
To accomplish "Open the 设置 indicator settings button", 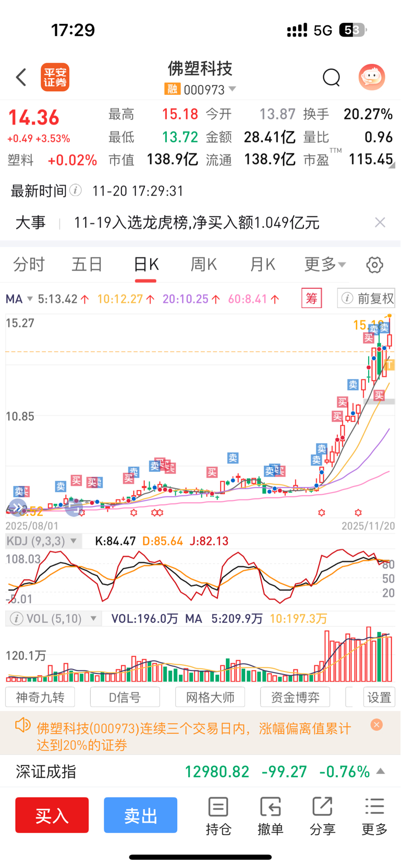I will (x=379, y=697).
